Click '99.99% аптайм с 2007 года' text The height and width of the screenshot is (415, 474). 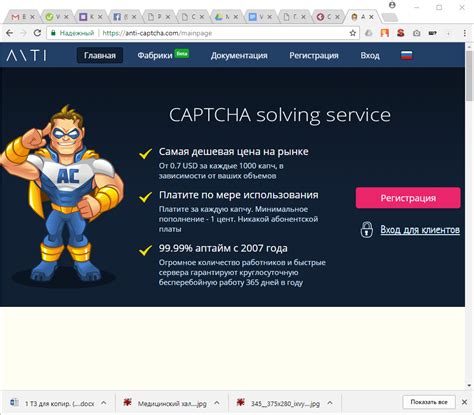pos(223,248)
